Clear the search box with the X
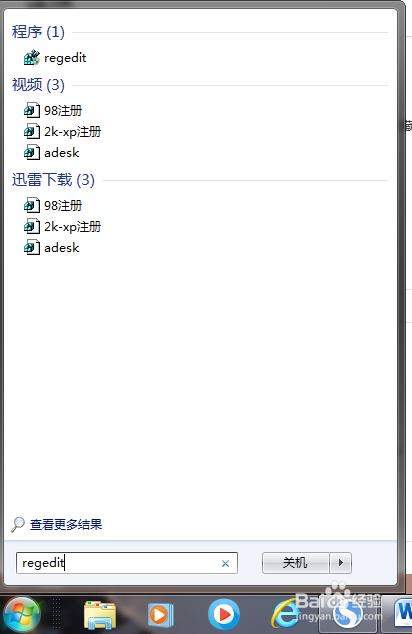Screen dimensions: 412x634 [225, 563]
